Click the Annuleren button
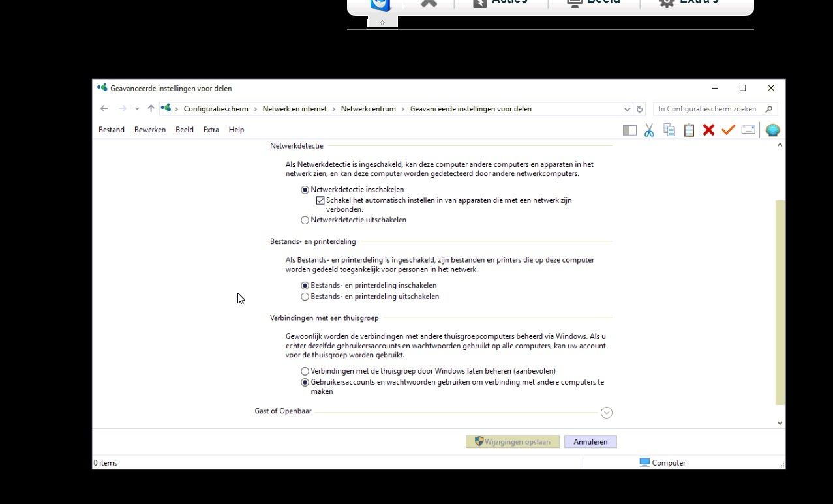The height and width of the screenshot is (504, 833). point(590,441)
